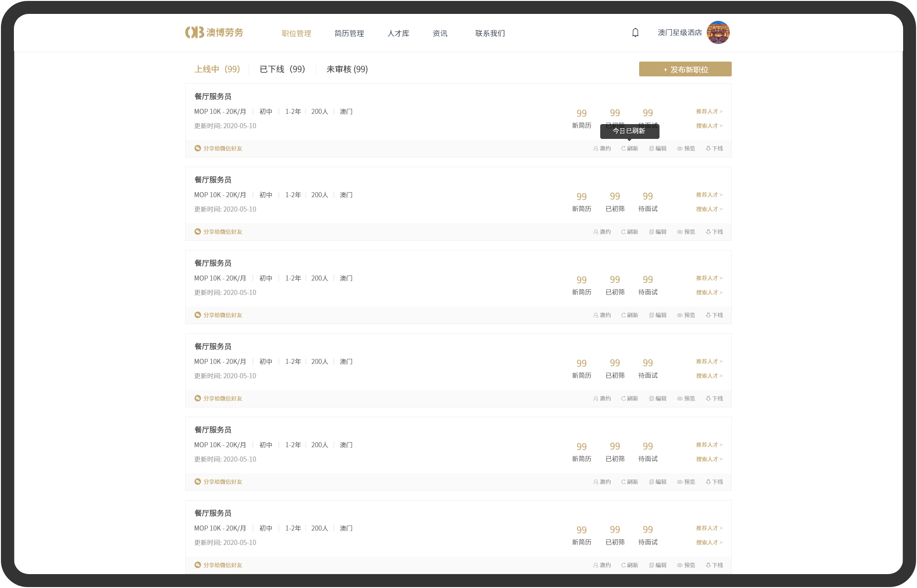The image size is (917, 588).
Task: Preview the fifth job posting
Action: point(685,482)
